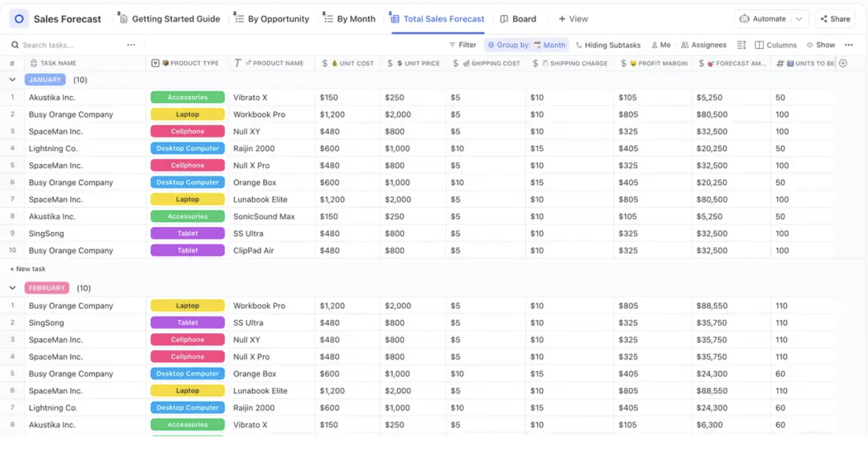The width and height of the screenshot is (868, 453).
Task: Open the Filter options
Action: pos(462,45)
